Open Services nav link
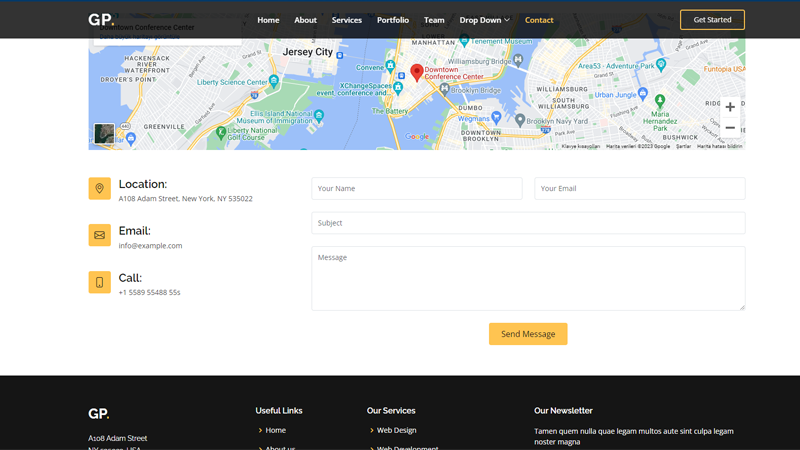The image size is (800, 450). click(346, 20)
